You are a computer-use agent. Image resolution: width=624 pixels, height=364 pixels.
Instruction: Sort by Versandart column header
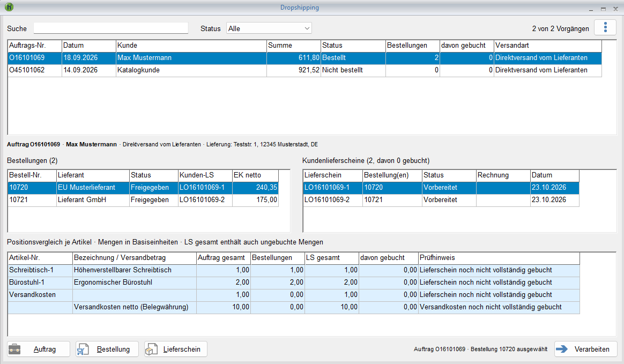click(x=547, y=46)
